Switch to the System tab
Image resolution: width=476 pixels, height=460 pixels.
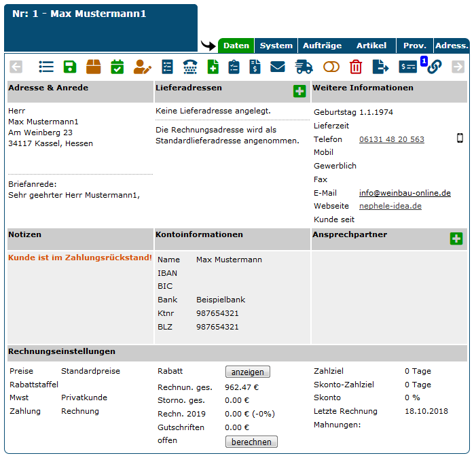[276, 46]
